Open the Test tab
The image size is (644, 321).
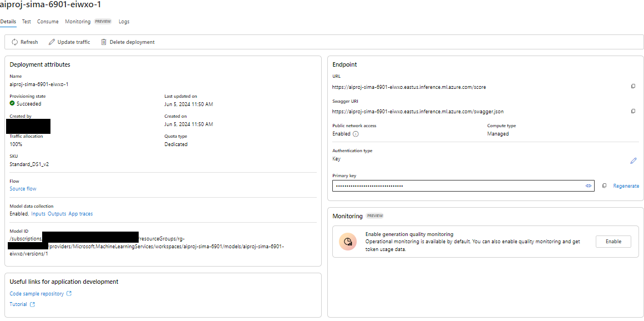[26, 21]
